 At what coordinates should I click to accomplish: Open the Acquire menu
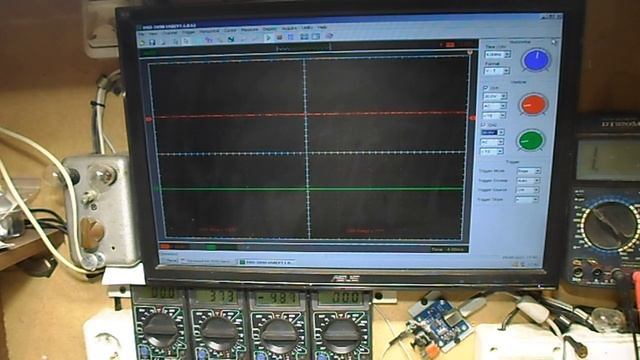(289, 29)
